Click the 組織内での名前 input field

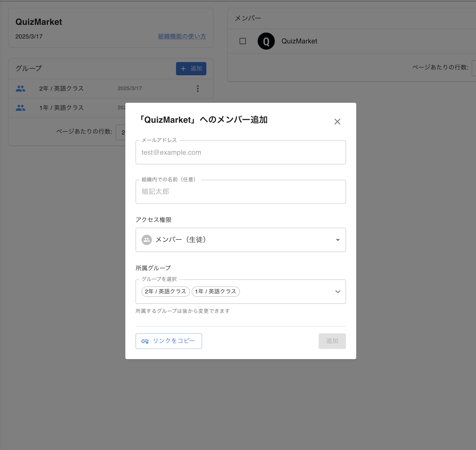click(241, 192)
